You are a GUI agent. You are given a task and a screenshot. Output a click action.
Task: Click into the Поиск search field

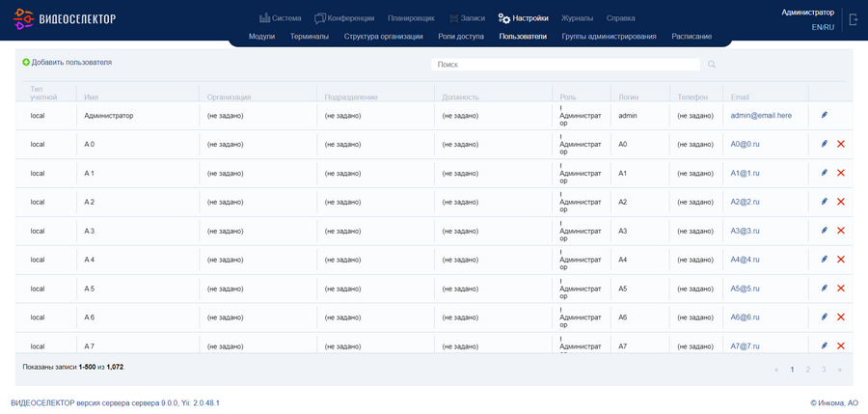[566, 65]
